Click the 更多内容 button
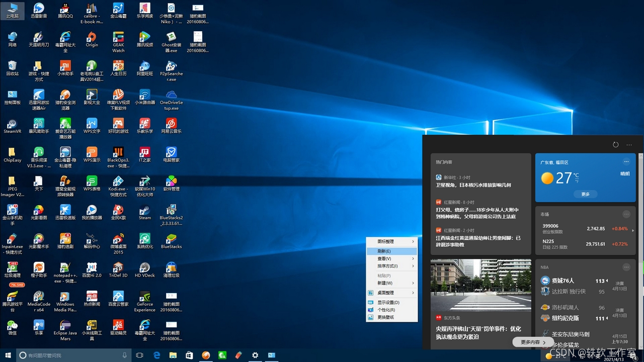Screen dimensions: 644x362 click(533, 342)
